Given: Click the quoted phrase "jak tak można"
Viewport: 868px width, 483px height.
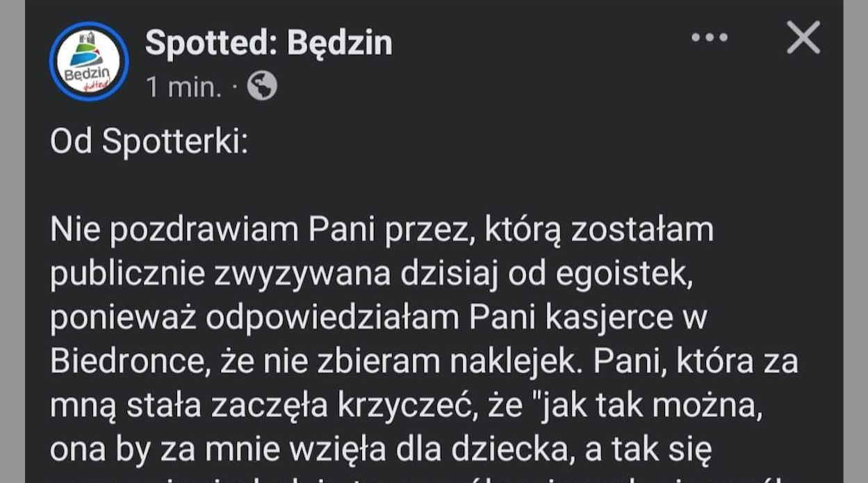Looking at the screenshot, I should click(x=649, y=405).
